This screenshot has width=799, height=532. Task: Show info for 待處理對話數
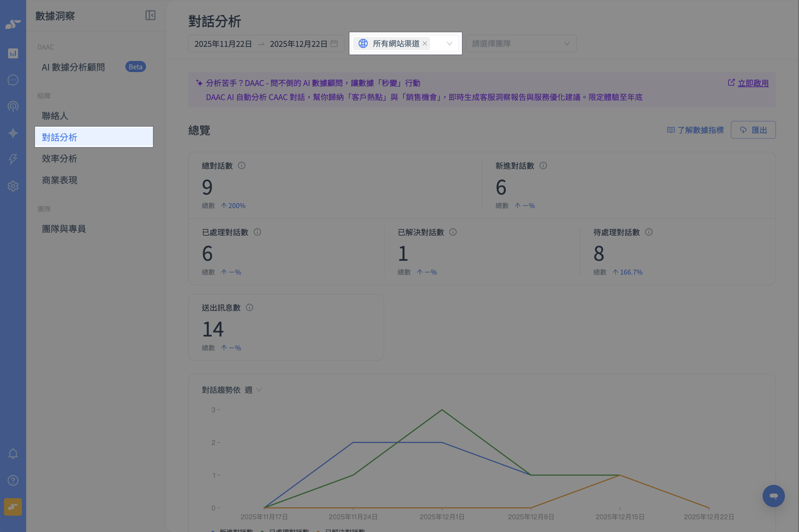[x=649, y=232]
